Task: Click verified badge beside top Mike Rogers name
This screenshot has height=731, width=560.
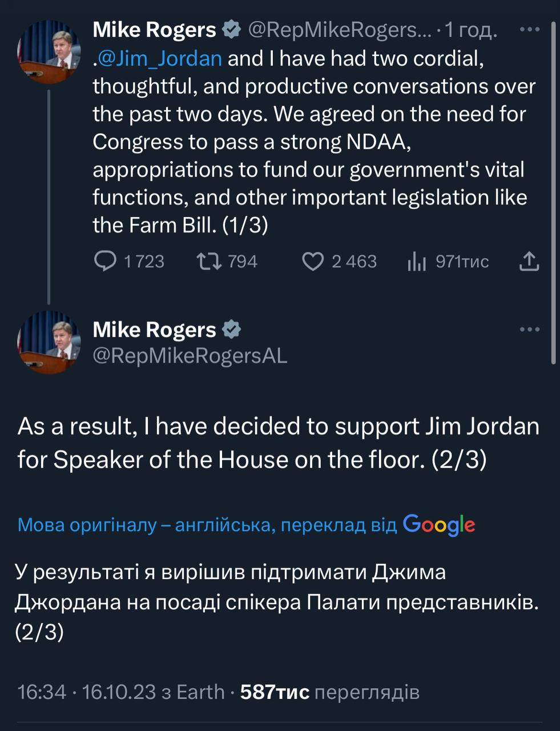Action: 231,30
